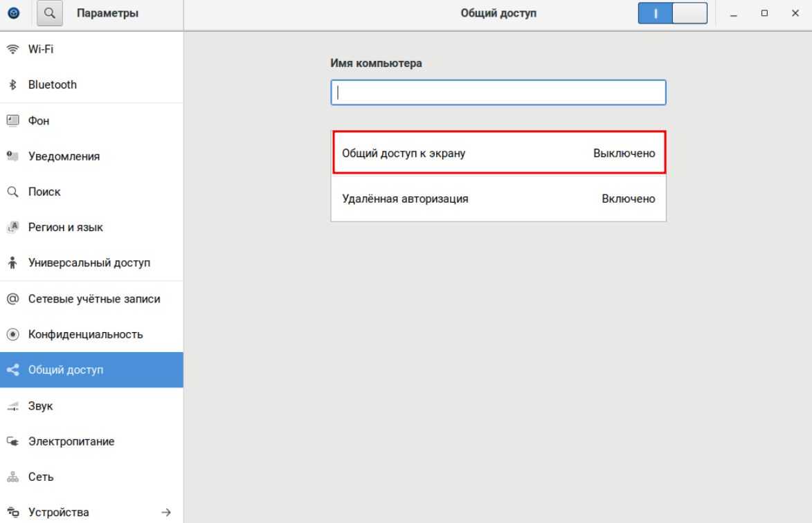Screen dimensions: 812x523
Task: Maximize the settings window
Action: [764, 13]
